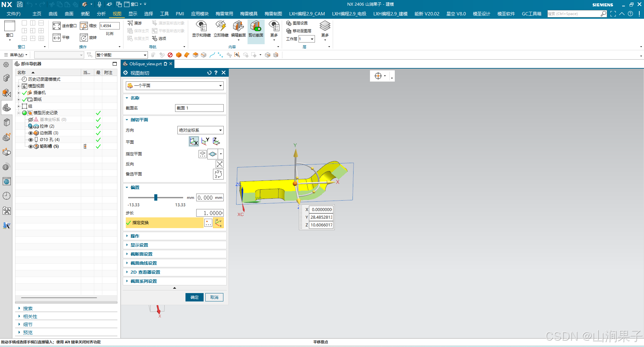Click the csys manipulator icon beside 指定变换
Image resolution: width=644 pixels, height=347 pixels.
[x=218, y=223]
